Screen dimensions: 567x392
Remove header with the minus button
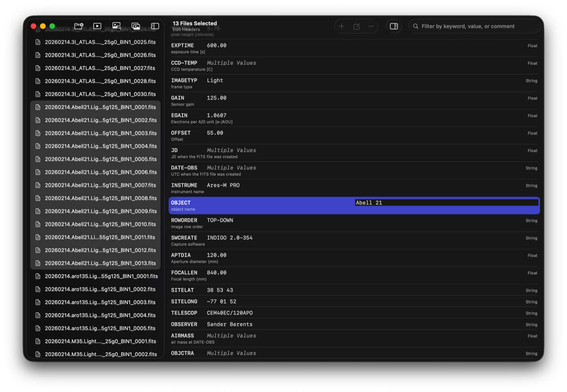tap(371, 26)
